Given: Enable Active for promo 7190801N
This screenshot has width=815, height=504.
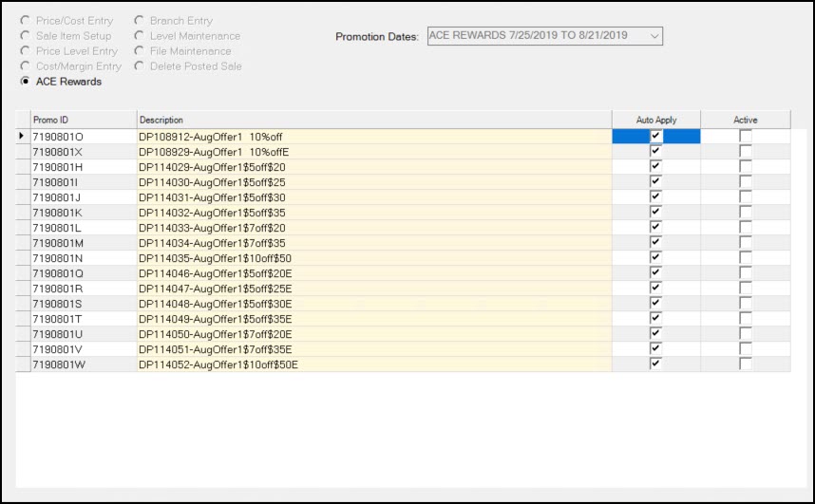Looking at the screenshot, I should [746, 258].
